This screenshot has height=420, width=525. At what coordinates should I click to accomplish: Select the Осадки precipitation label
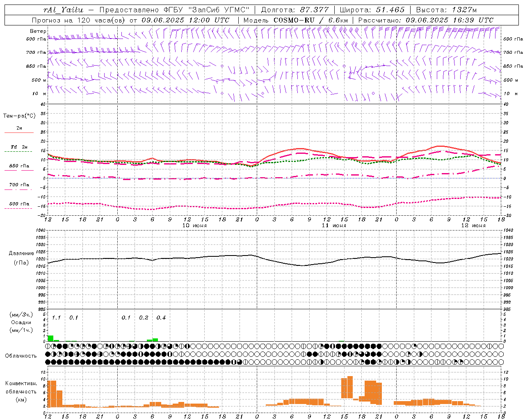click(21, 322)
